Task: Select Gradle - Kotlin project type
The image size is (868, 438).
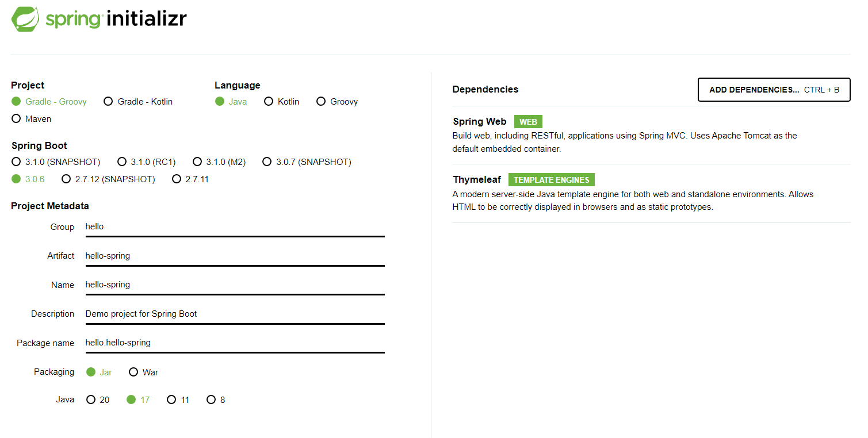Action: [x=138, y=102]
